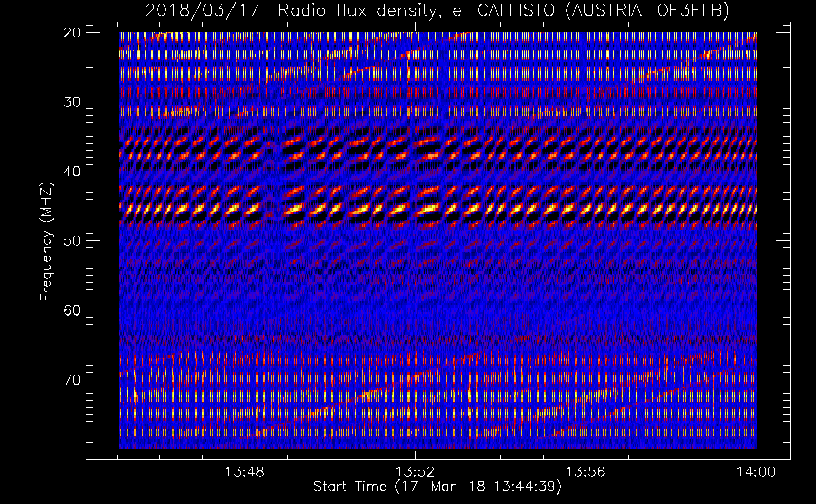Screen dimensions: 816x504
Task: Click the plot title text 'Radio flux density, e-CALLISTO'
Action: coord(417,10)
